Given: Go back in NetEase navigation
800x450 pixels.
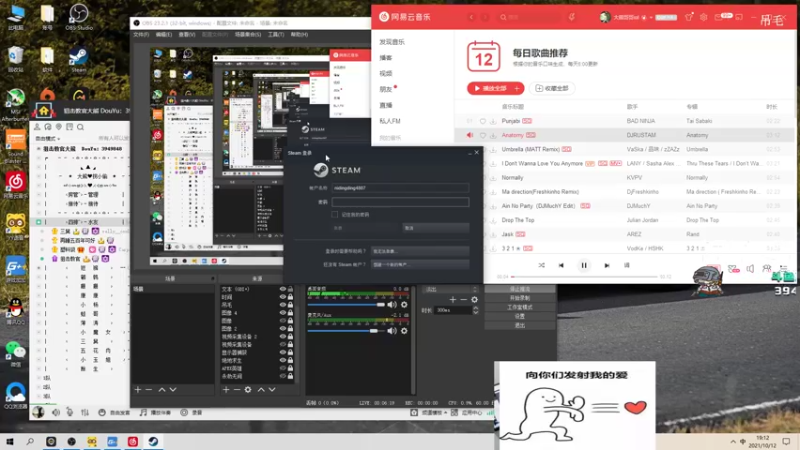Looking at the screenshot, I should (471, 17).
